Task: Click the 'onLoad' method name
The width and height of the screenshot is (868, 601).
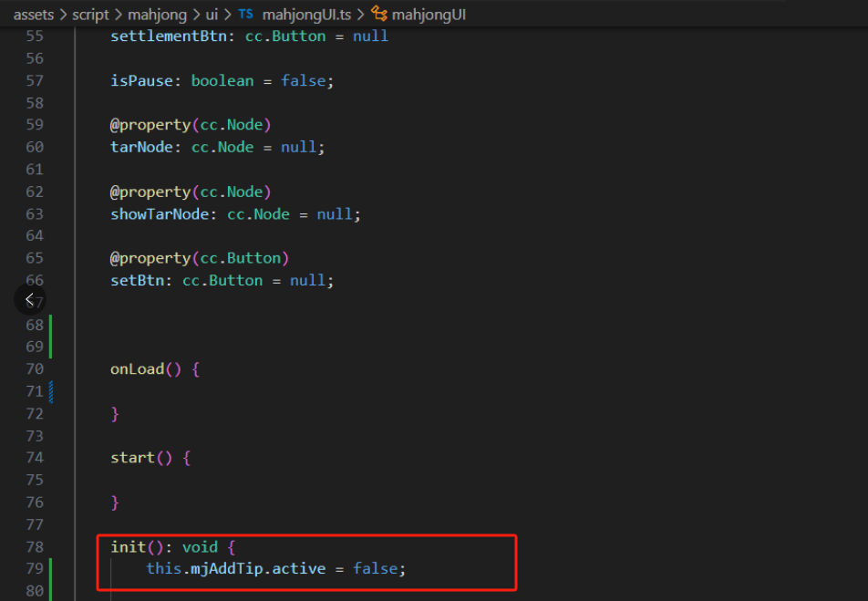Action: (138, 369)
